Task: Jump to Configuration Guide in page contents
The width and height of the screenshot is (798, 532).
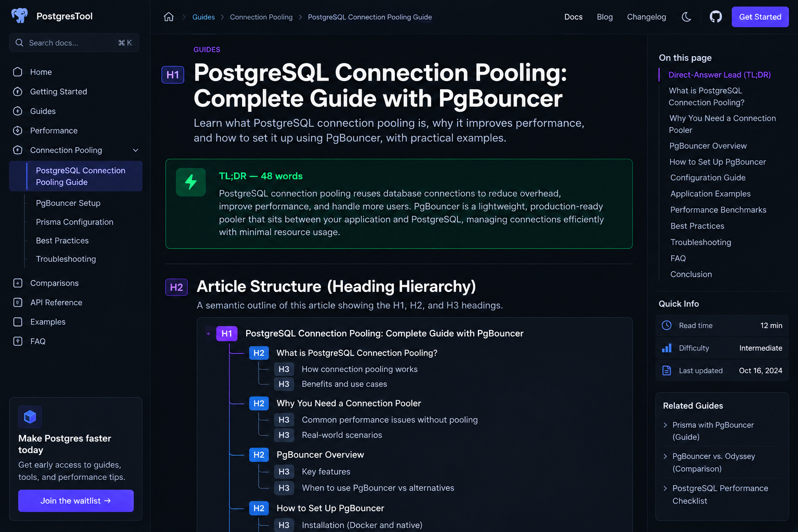Action: [708, 178]
